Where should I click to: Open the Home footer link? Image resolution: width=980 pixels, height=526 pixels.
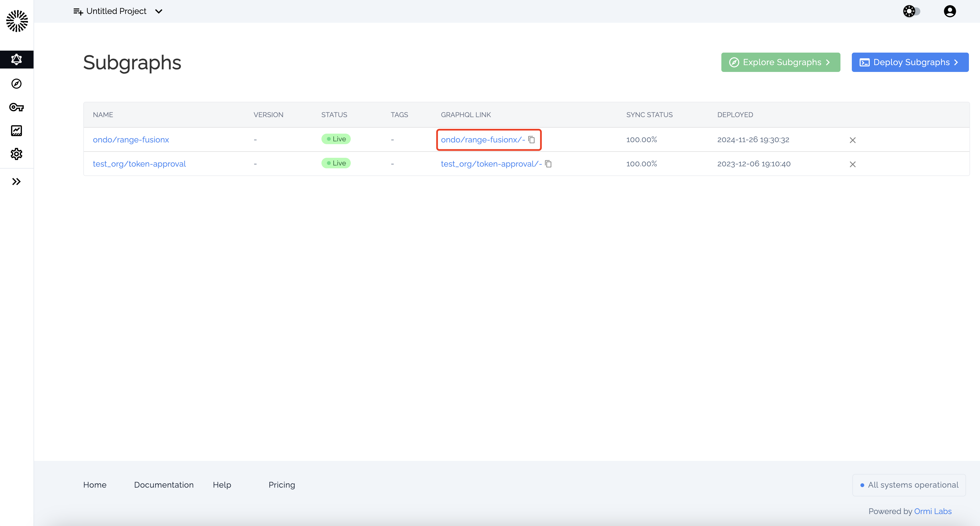pos(95,484)
